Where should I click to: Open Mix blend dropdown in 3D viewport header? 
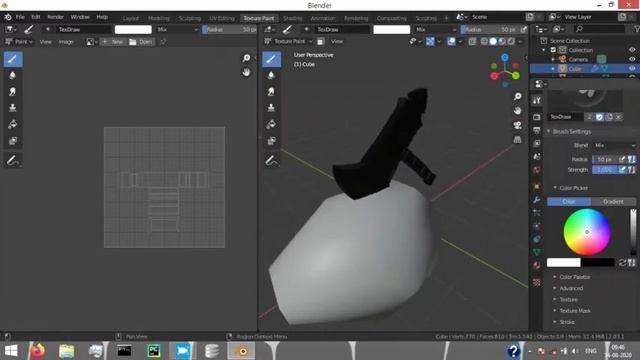tap(436, 29)
